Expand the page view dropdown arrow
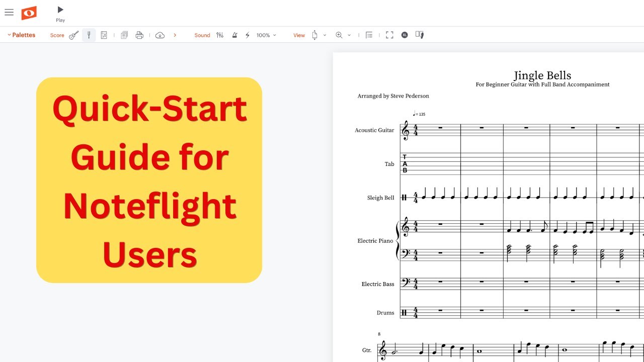 pos(325,35)
